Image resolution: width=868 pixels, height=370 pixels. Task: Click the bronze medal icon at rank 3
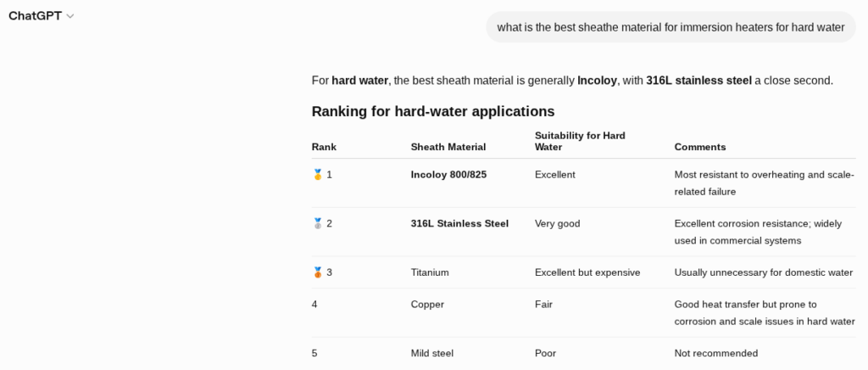point(318,272)
